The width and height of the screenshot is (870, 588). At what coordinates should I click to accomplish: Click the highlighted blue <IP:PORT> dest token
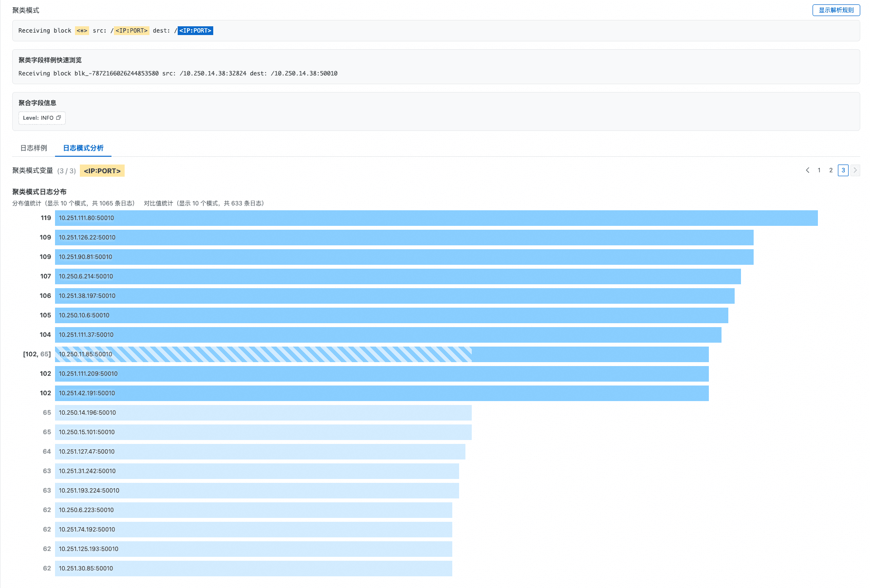click(x=195, y=31)
